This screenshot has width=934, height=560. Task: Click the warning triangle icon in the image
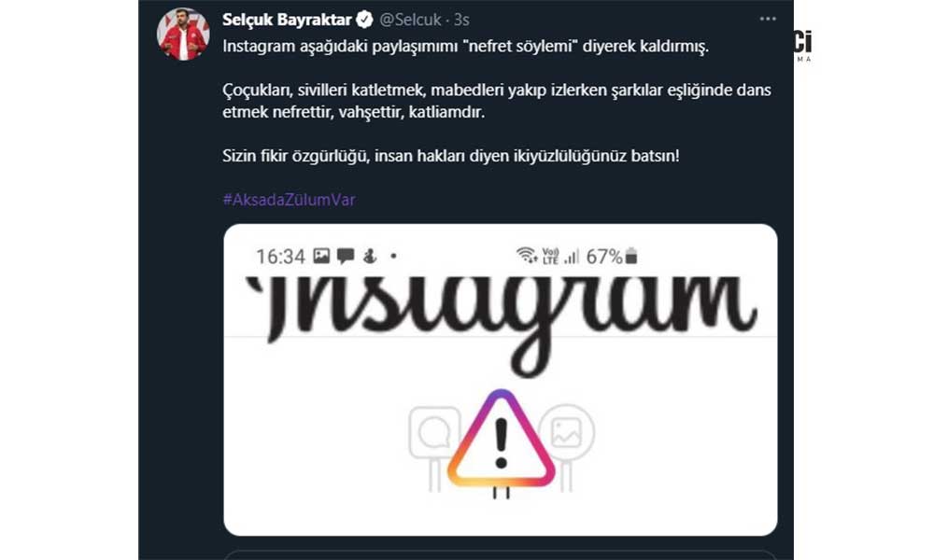[501, 439]
